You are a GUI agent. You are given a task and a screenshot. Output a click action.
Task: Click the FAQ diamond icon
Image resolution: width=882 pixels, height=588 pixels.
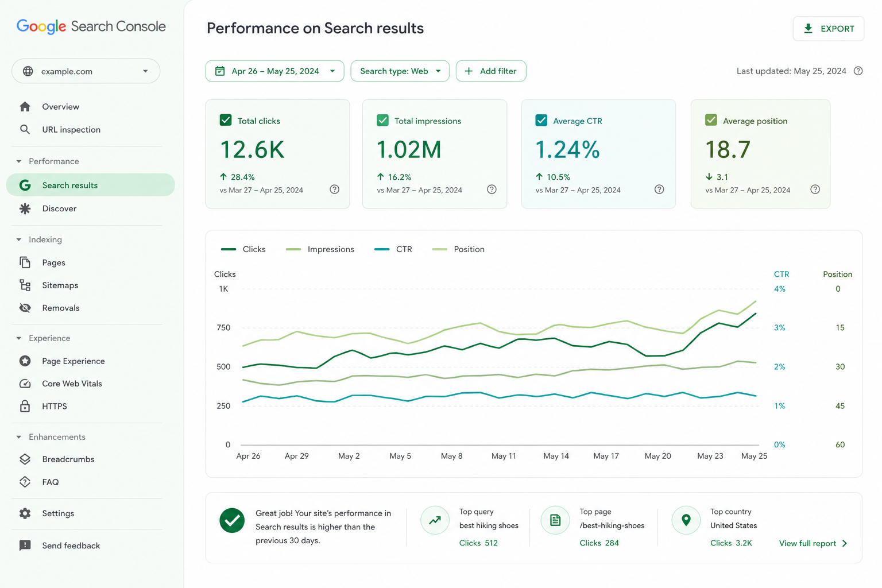[x=25, y=482]
